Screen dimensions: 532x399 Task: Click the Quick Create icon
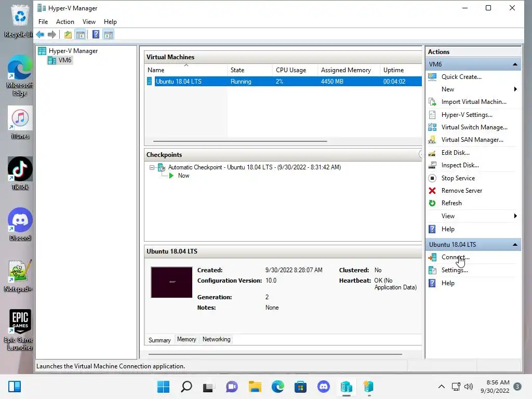tap(432, 77)
